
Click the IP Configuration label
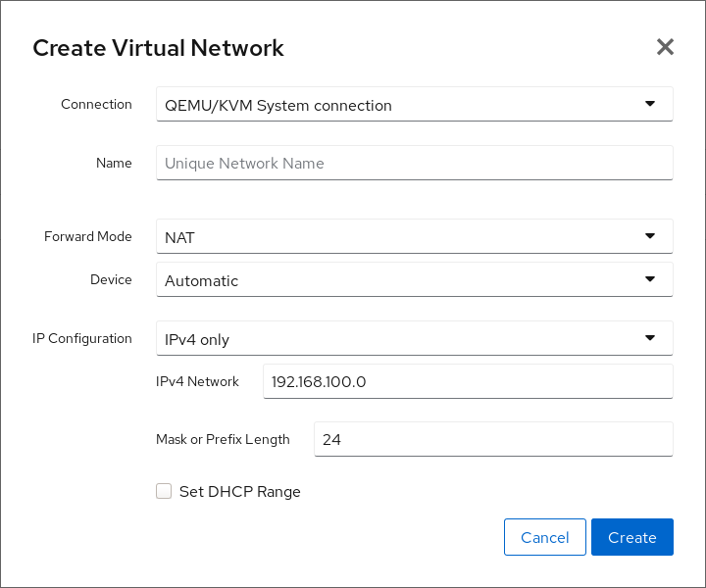tap(81, 338)
